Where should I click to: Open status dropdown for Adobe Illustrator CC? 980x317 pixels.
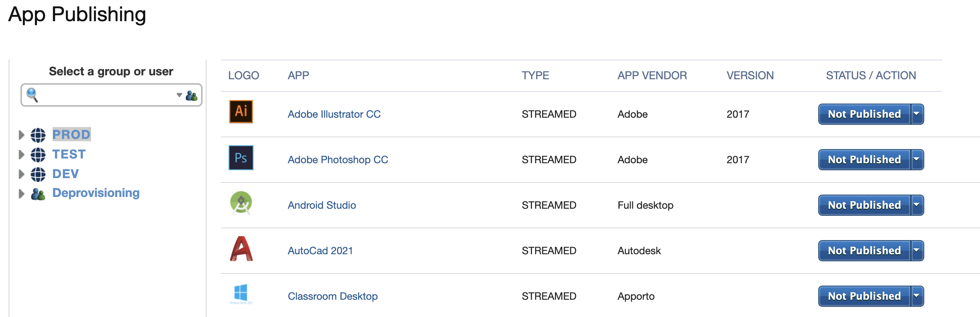pyautogui.click(x=917, y=114)
